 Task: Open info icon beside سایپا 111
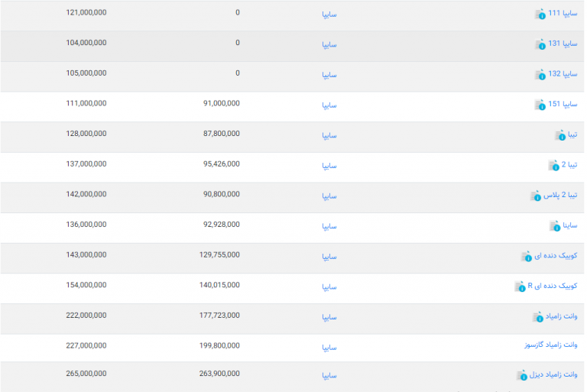(x=540, y=15)
